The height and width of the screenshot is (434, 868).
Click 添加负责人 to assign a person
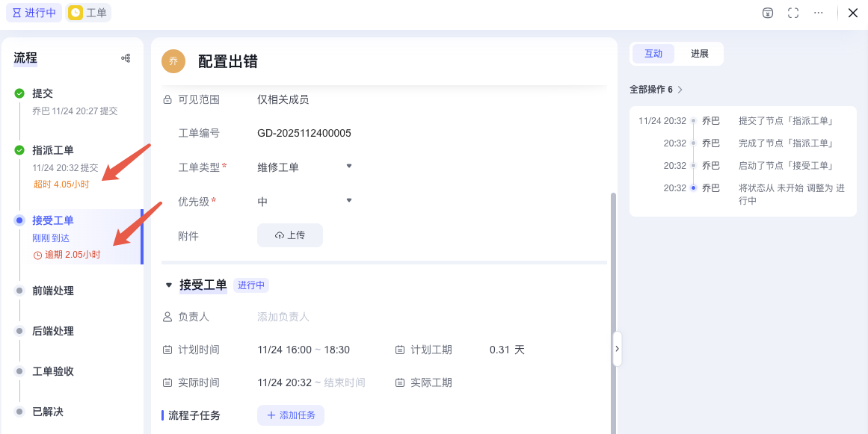pyautogui.click(x=283, y=316)
